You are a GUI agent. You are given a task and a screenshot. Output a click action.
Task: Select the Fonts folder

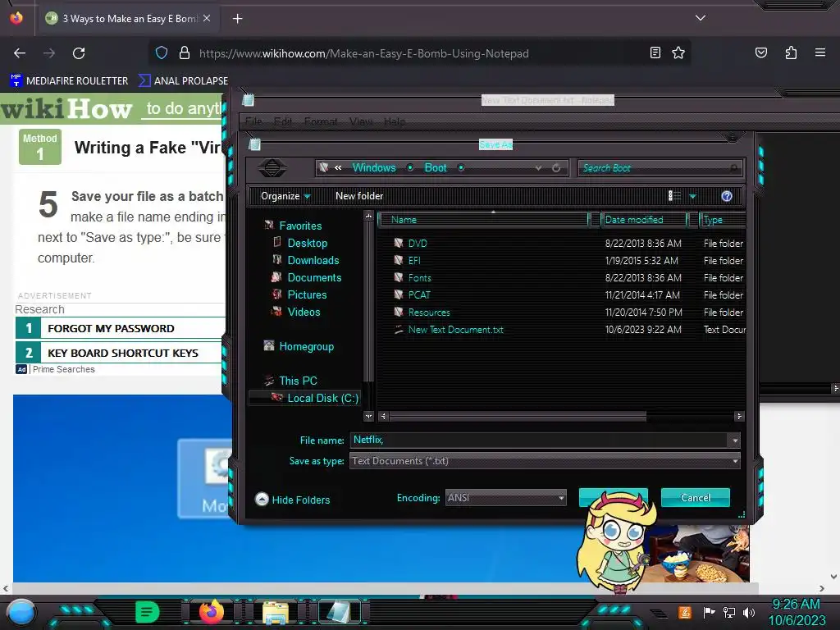click(419, 277)
